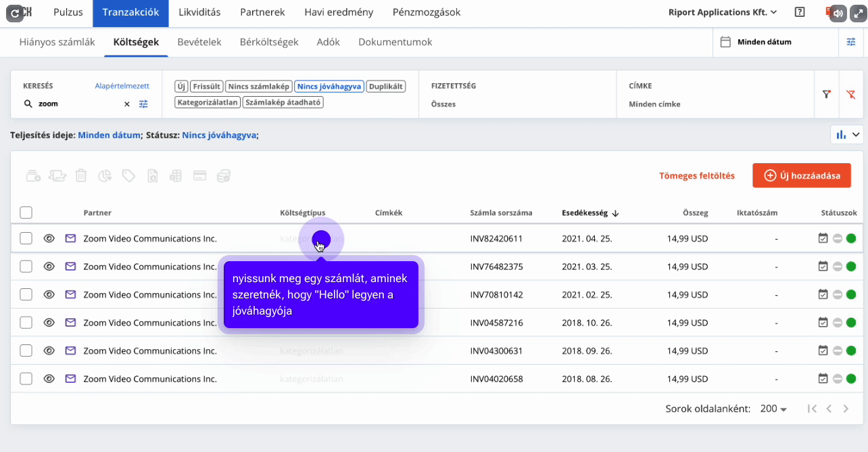The height and width of the screenshot is (452, 868).
Task: Tick the checkbox for invoice INV70810142
Action: [26, 295]
